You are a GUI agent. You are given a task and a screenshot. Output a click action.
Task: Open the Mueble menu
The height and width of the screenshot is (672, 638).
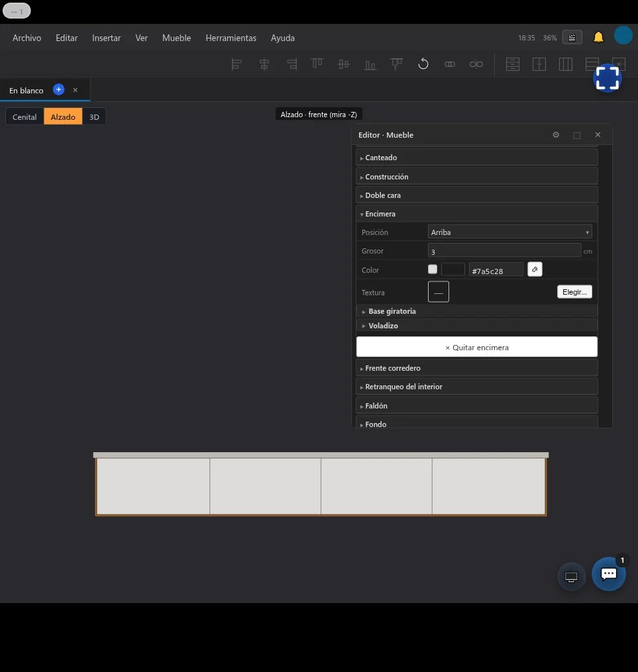click(176, 38)
